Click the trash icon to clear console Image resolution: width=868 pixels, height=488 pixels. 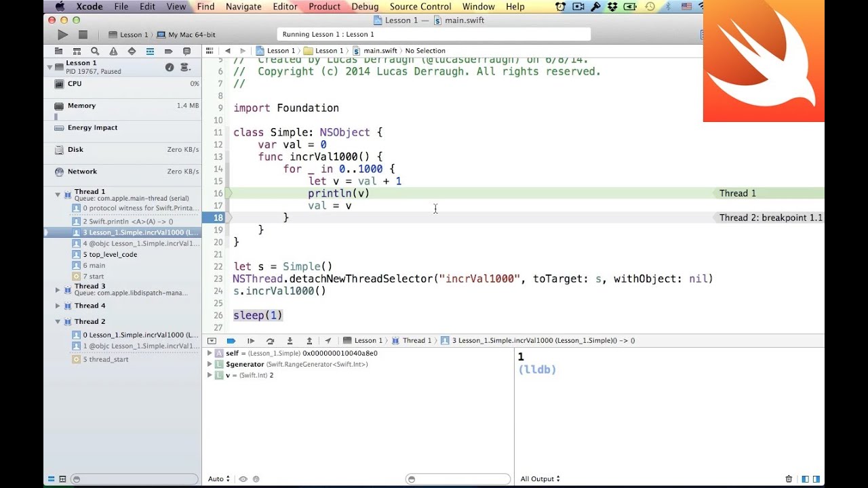pos(789,479)
